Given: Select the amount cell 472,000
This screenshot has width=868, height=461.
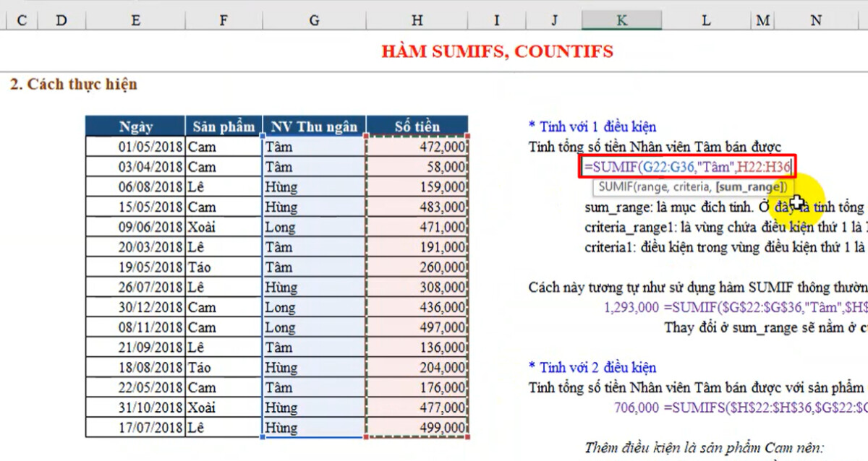Looking at the screenshot, I should point(417,147).
